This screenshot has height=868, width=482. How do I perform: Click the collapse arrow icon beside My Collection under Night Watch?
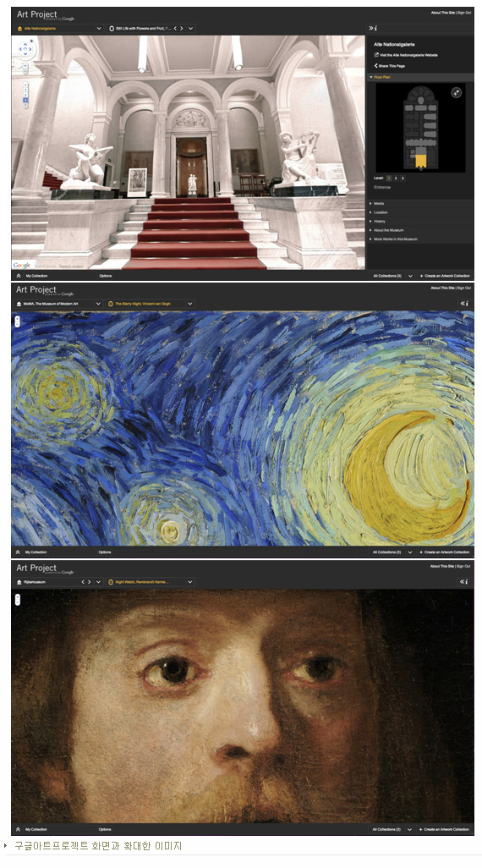[x=18, y=829]
